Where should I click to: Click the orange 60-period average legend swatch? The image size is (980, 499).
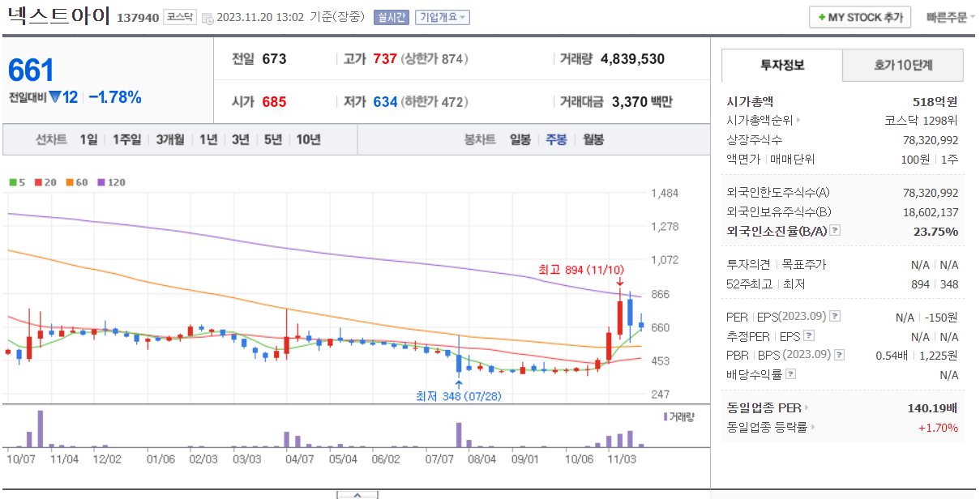[x=70, y=182]
